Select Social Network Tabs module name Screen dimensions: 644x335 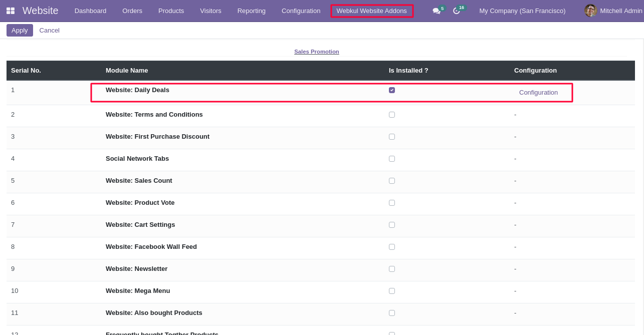click(137, 158)
